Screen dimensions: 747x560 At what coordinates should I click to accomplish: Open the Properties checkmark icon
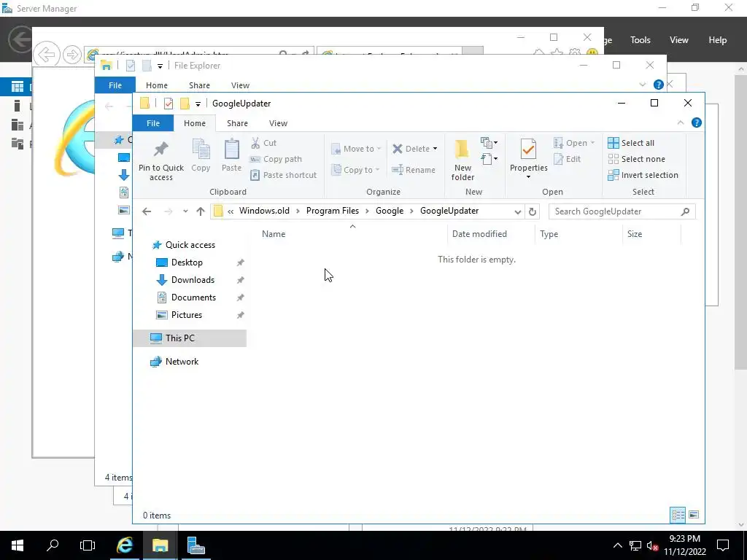tap(528, 149)
